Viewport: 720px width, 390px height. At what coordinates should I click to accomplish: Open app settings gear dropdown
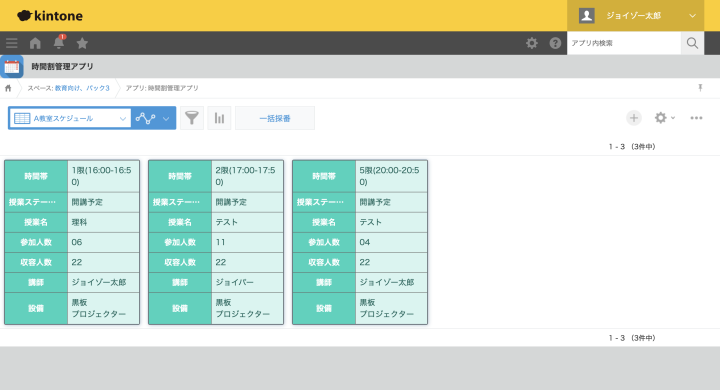[x=664, y=118]
